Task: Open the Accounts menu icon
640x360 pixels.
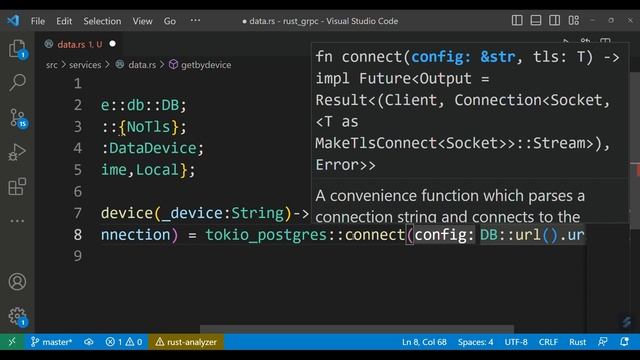Action: click(17, 282)
